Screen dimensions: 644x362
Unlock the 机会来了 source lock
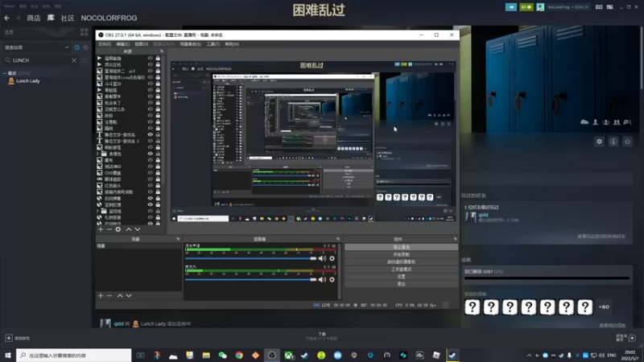coord(158,103)
